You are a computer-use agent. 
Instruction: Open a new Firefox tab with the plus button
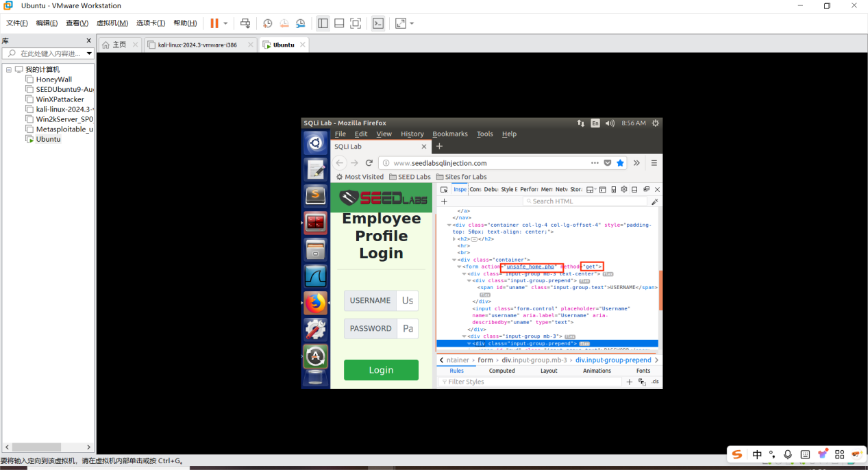[440, 147]
